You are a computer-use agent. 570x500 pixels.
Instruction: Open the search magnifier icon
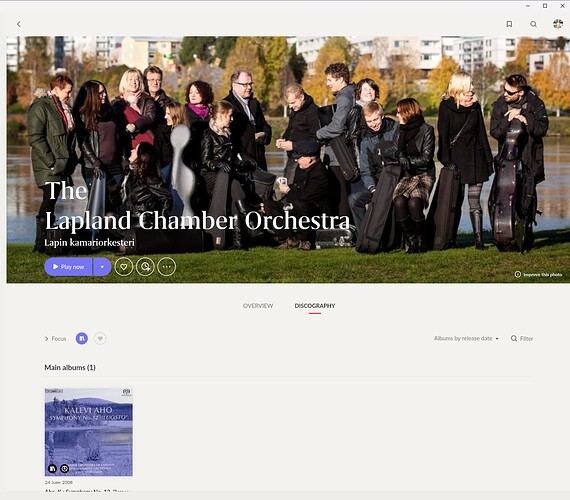tap(533, 24)
